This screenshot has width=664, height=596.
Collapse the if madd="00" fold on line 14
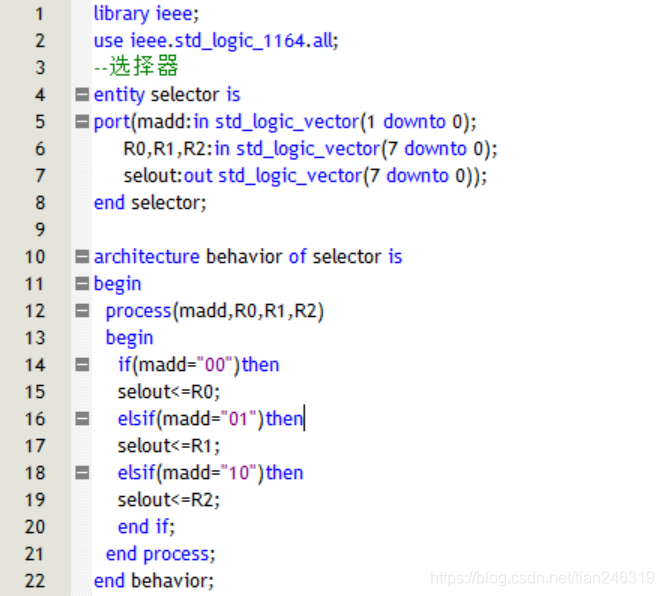pos(82,365)
